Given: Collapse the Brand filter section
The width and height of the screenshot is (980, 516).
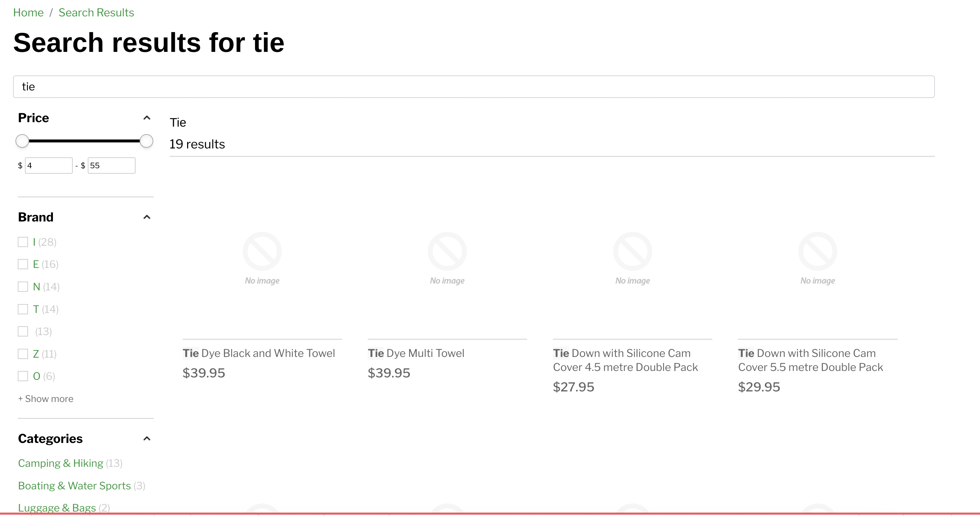Looking at the screenshot, I should click(x=147, y=217).
